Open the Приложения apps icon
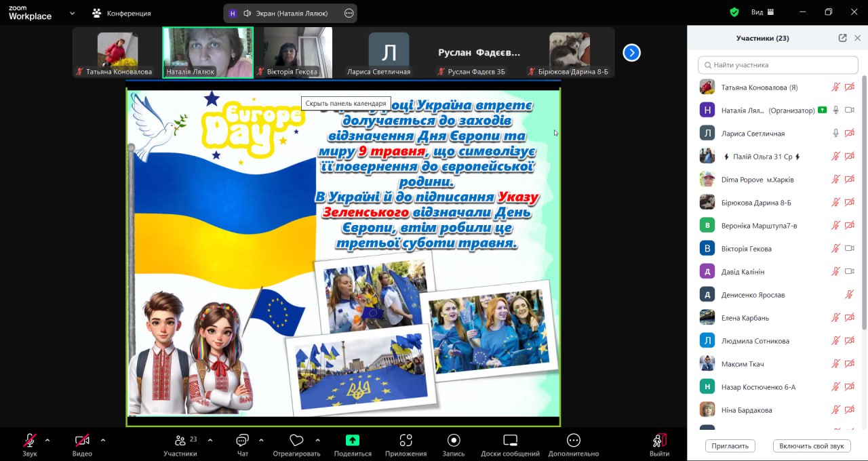The height and width of the screenshot is (461, 868). 406,440
